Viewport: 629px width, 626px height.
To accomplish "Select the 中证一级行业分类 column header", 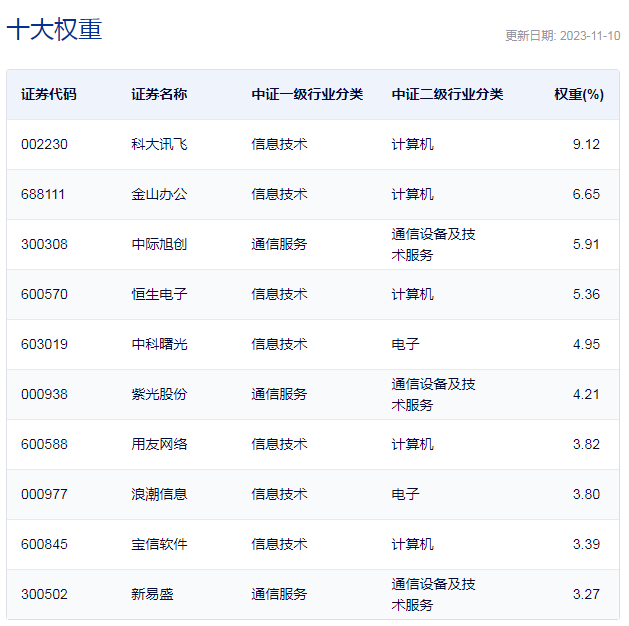I will click(307, 95).
